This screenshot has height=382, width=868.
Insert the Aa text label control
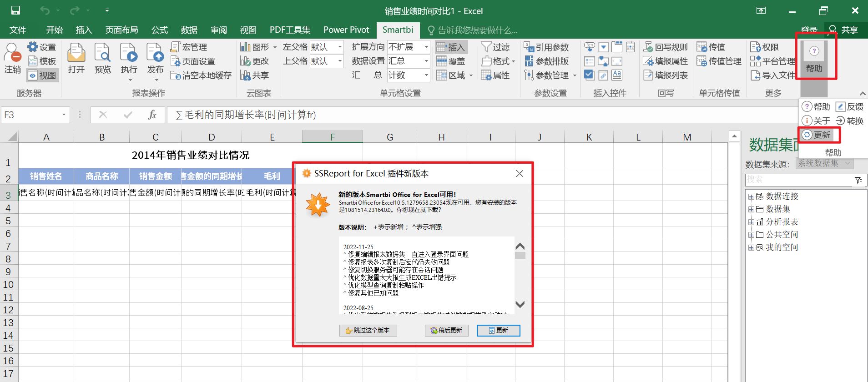(x=617, y=75)
